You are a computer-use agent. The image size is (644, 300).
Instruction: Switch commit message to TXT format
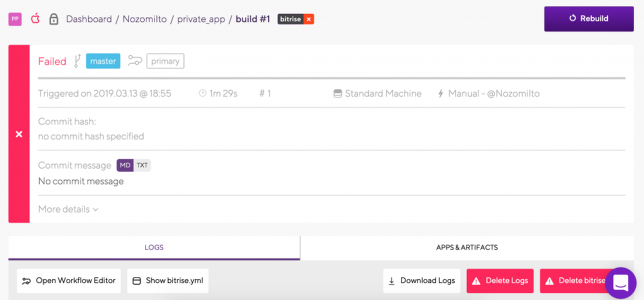pyautogui.click(x=142, y=165)
